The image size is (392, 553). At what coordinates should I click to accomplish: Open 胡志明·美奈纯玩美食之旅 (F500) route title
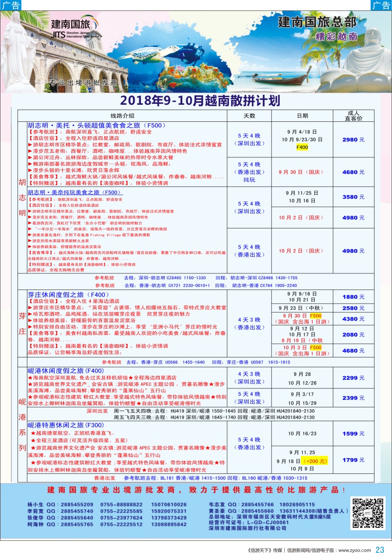pyautogui.click(x=75, y=192)
